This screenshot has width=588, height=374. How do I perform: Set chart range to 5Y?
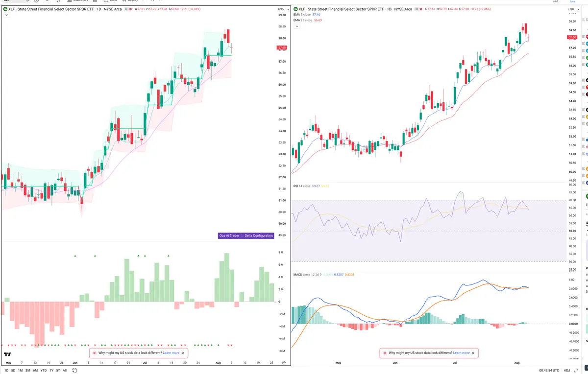coord(58,371)
